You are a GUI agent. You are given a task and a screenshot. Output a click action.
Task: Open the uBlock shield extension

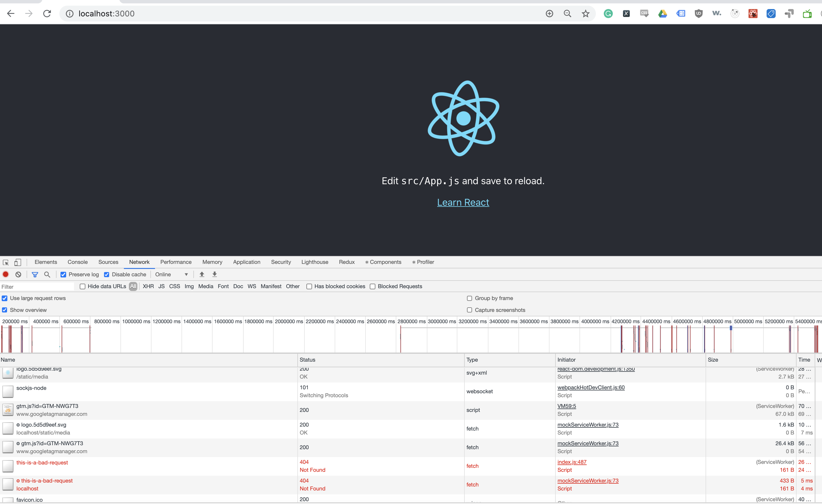(x=698, y=14)
